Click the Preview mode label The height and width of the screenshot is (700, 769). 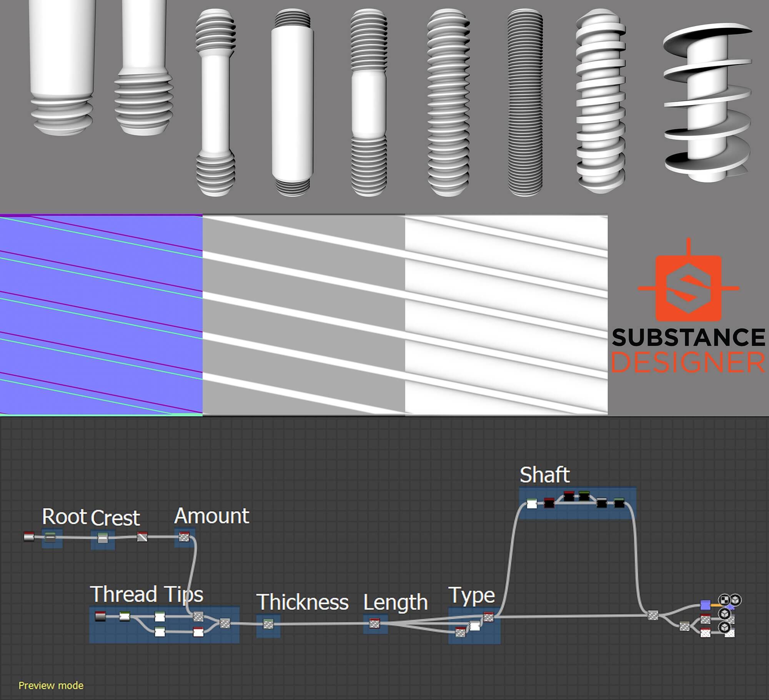pos(51,685)
